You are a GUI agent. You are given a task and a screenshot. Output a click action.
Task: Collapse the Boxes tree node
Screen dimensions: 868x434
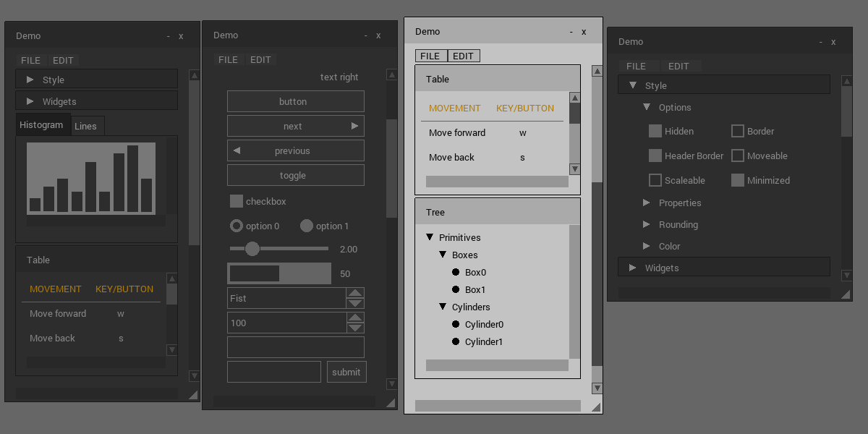[443, 255]
